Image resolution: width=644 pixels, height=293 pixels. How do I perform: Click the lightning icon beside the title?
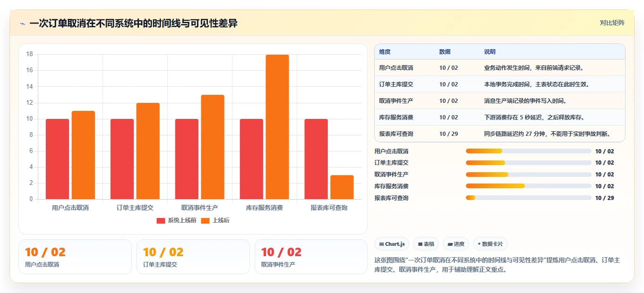tap(22, 24)
